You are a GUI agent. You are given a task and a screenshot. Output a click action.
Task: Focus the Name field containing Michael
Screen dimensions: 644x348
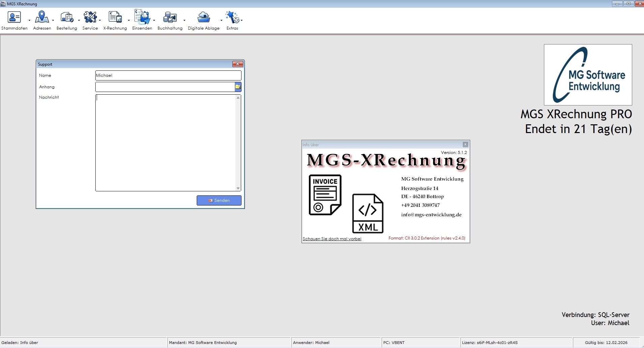pyautogui.click(x=168, y=75)
